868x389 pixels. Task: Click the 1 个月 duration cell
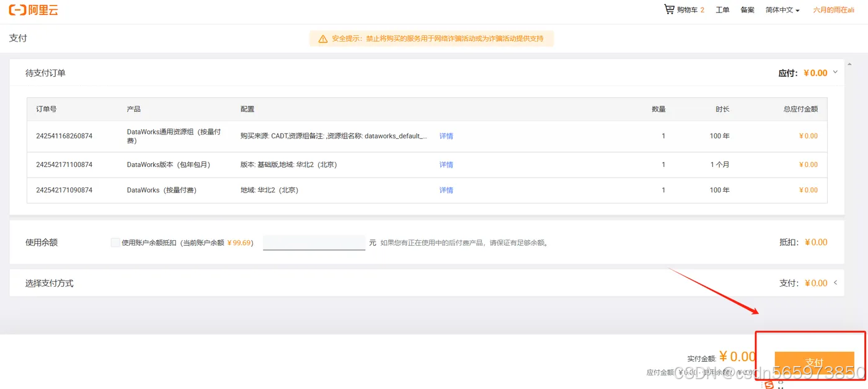click(x=720, y=164)
